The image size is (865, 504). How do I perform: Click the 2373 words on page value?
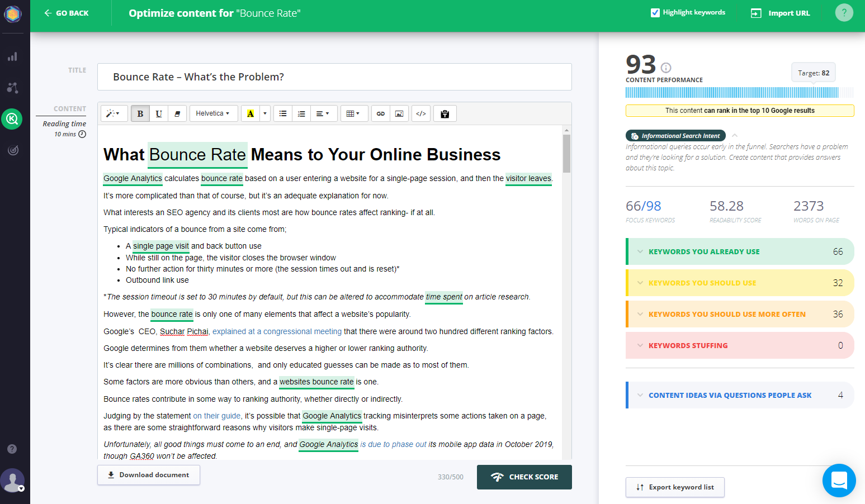pyautogui.click(x=809, y=206)
